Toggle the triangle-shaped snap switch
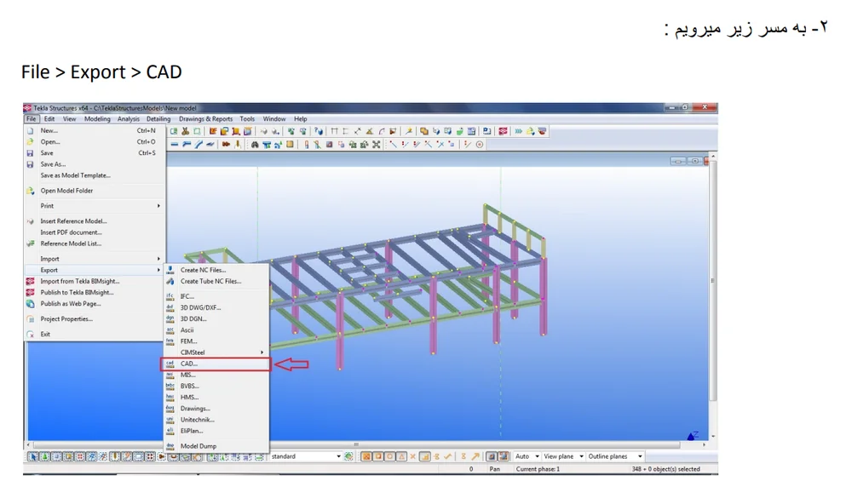Viewport: 852px width, 504px height. 401,456
